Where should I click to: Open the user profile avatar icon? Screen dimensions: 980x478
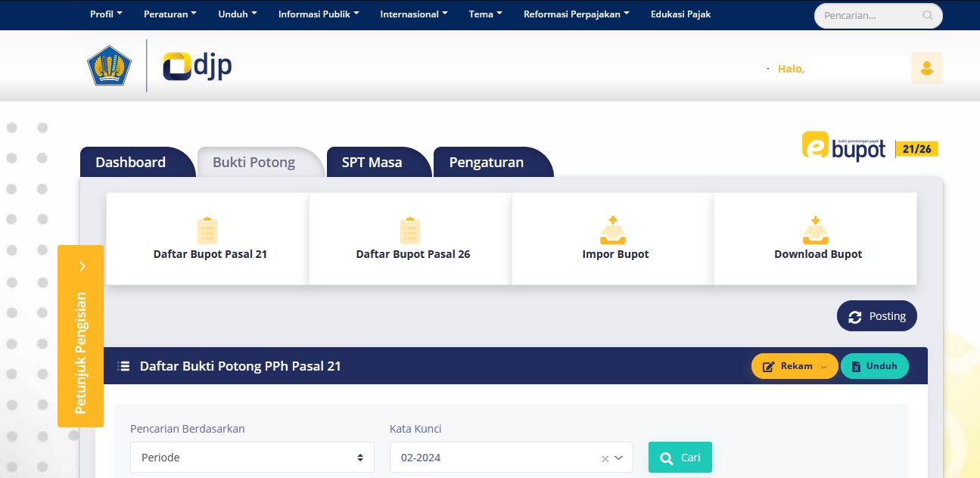tap(926, 68)
